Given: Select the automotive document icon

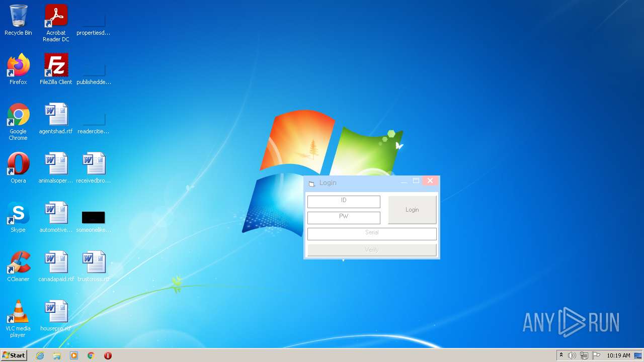Looking at the screenshot, I should pyautogui.click(x=56, y=217).
